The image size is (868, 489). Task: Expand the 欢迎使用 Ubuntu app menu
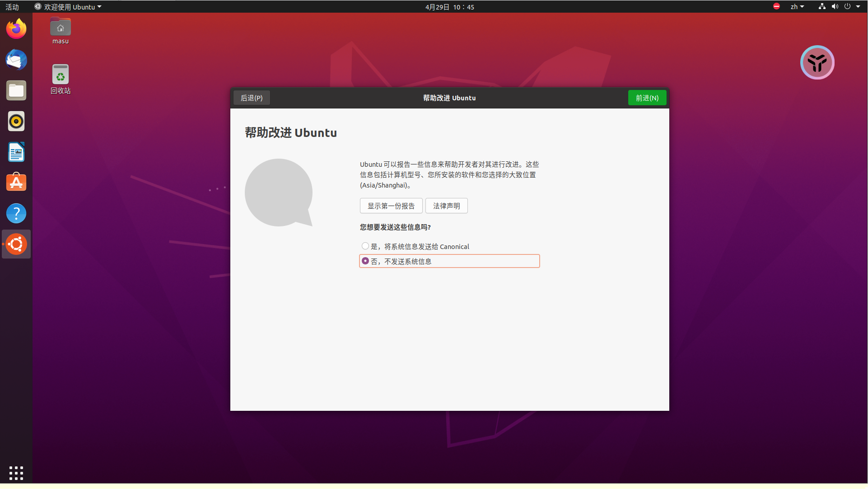(x=69, y=7)
